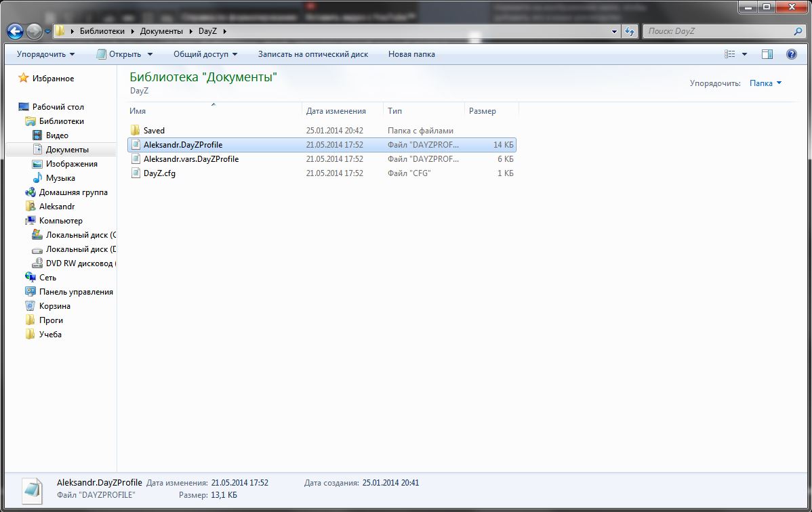Screen dimensions: 812x512
Task: Go back with the Back arrow button
Action: click(14, 32)
